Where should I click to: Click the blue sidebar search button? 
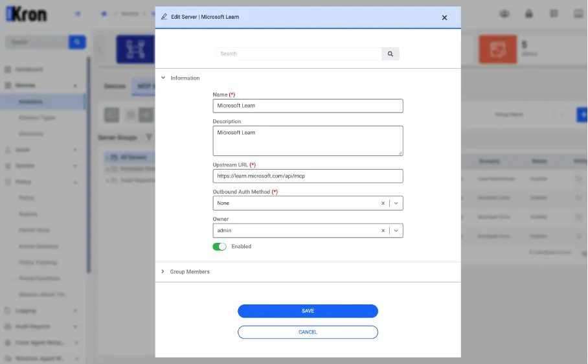point(77,42)
